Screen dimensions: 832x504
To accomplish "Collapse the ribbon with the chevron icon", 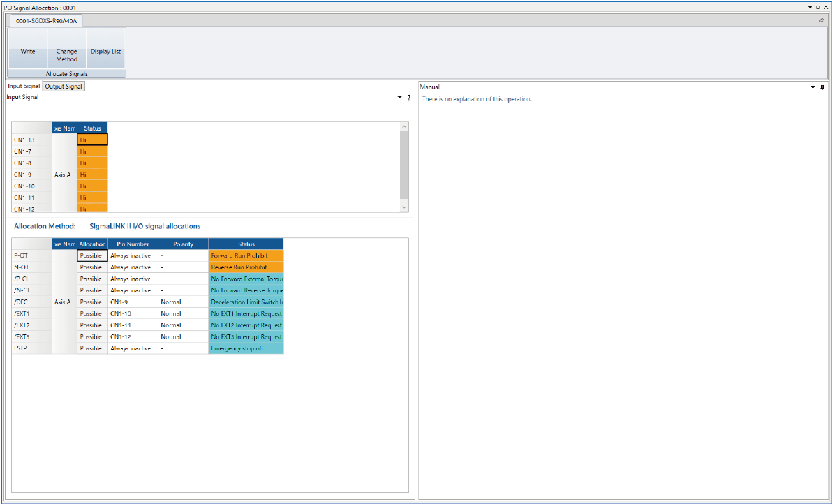I will pyautogui.click(x=822, y=21).
